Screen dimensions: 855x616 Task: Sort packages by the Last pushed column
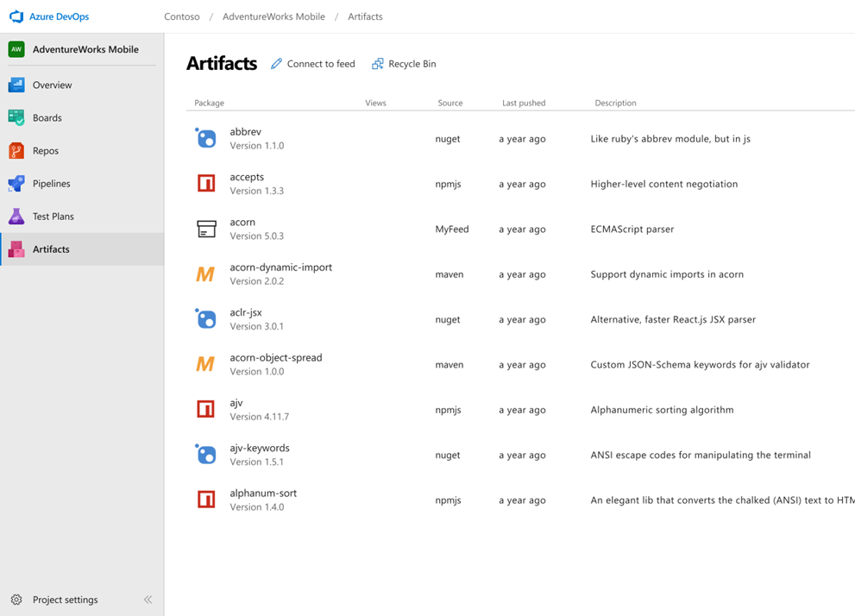pos(523,103)
